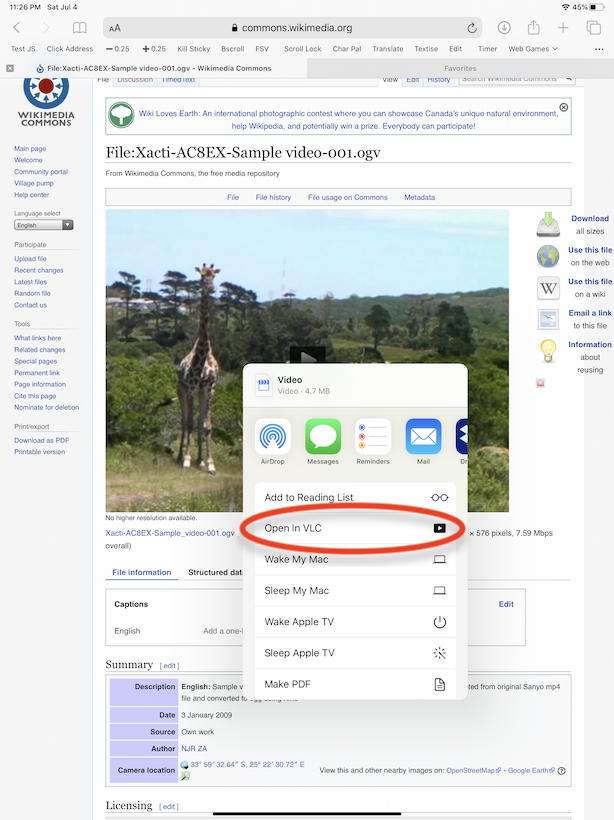Open Xacti-AC8EX-Sample_video-001.ogv file link
The width and height of the screenshot is (614, 820).
tap(170, 533)
